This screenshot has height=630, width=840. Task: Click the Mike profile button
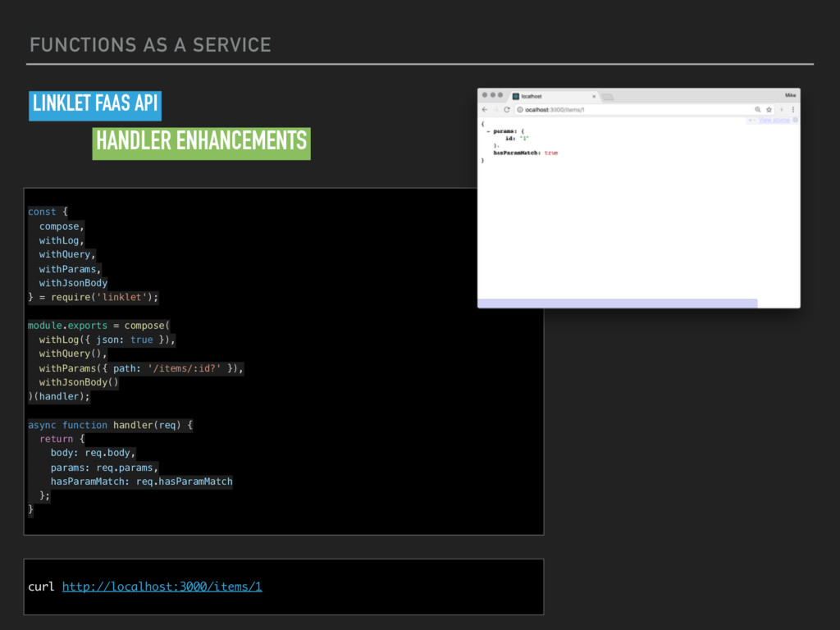(790, 95)
